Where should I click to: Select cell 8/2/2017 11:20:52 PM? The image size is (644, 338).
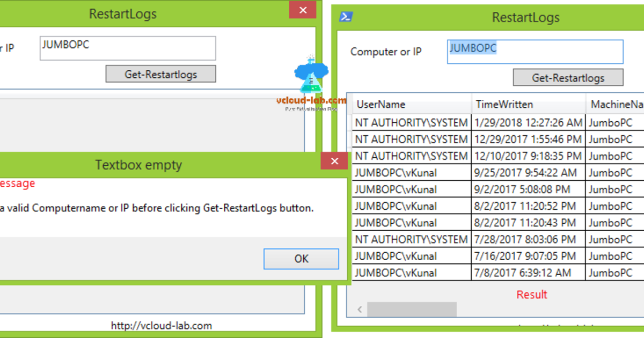[528, 205]
